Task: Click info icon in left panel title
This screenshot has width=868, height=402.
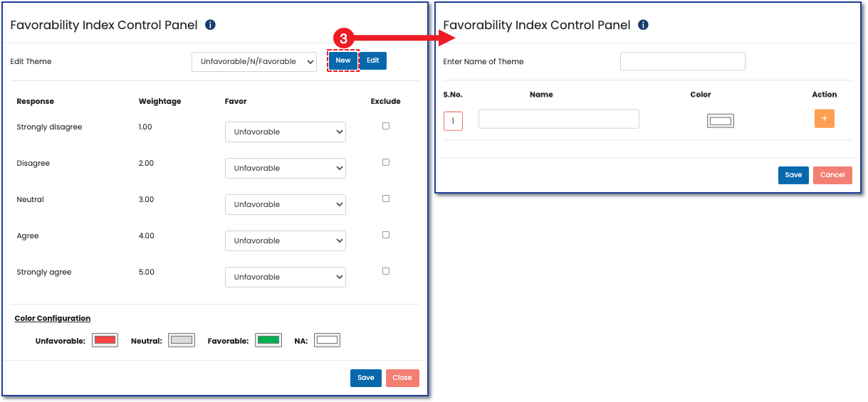Action: (210, 25)
